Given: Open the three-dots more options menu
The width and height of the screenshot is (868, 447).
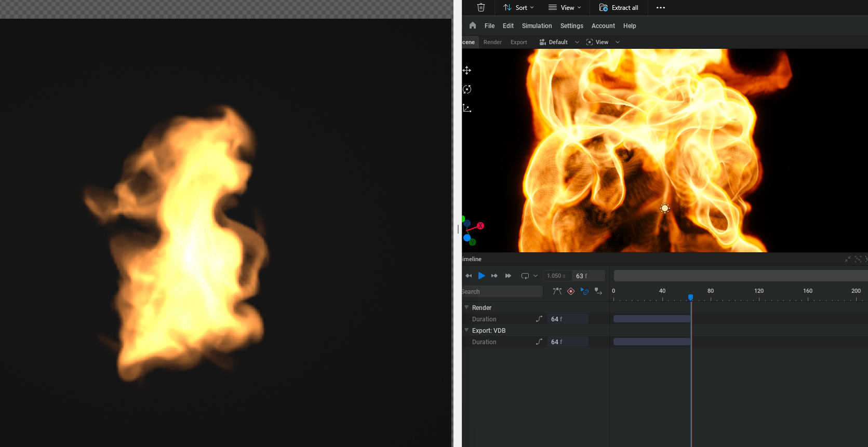Looking at the screenshot, I should [661, 8].
